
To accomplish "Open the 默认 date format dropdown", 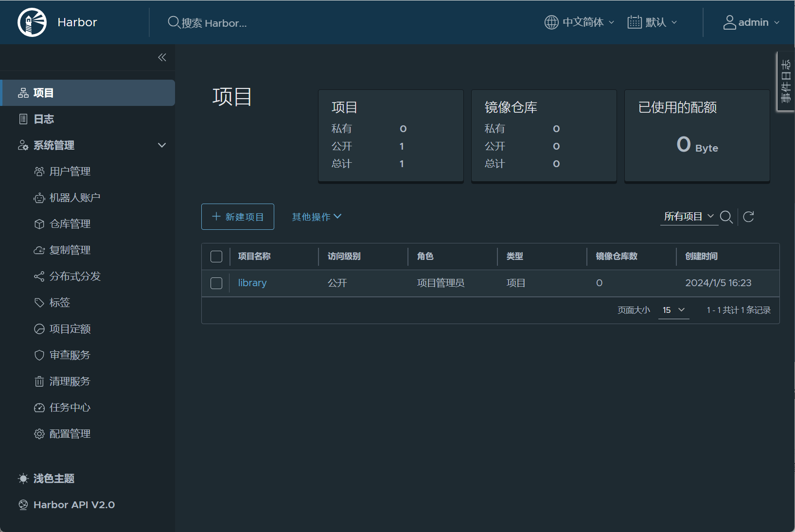I will tap(652, 22).
